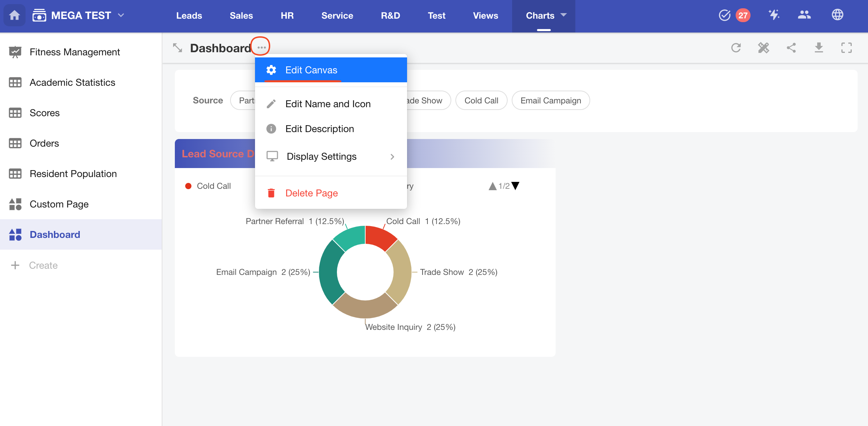Choose Delete Page in context menu
This screenshot has width=868, height=426.
pos(311,193)
